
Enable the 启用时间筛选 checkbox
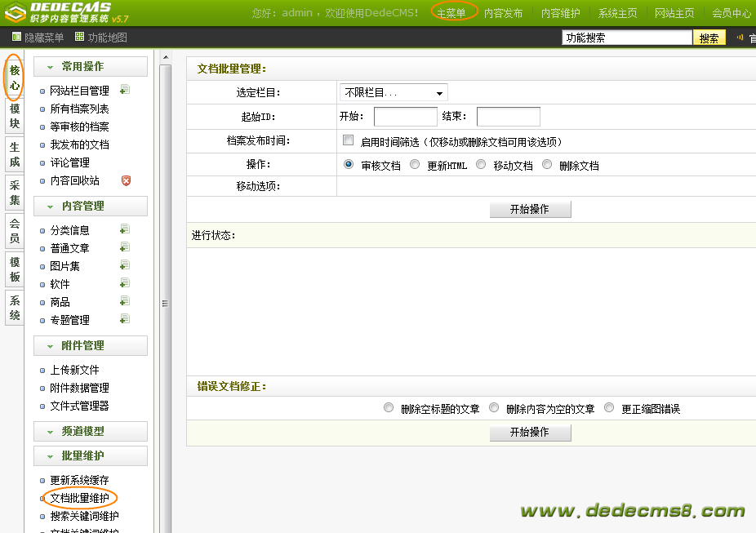349,140
